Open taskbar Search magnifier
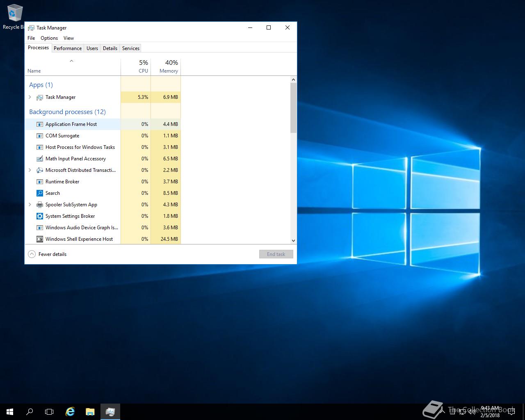 tap(30, 412)
